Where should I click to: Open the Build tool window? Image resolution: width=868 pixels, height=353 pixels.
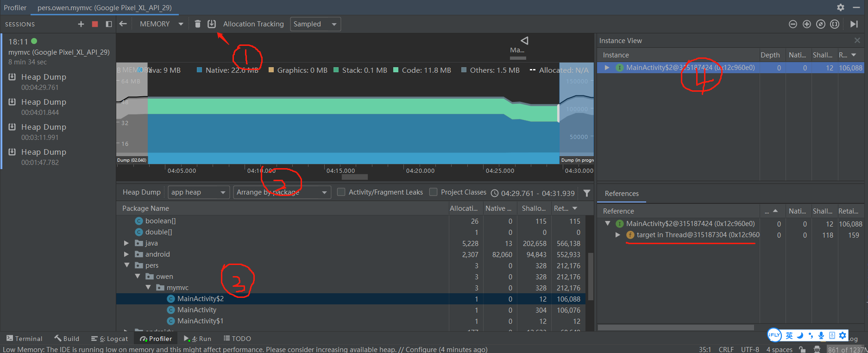(x=67, y=339)
